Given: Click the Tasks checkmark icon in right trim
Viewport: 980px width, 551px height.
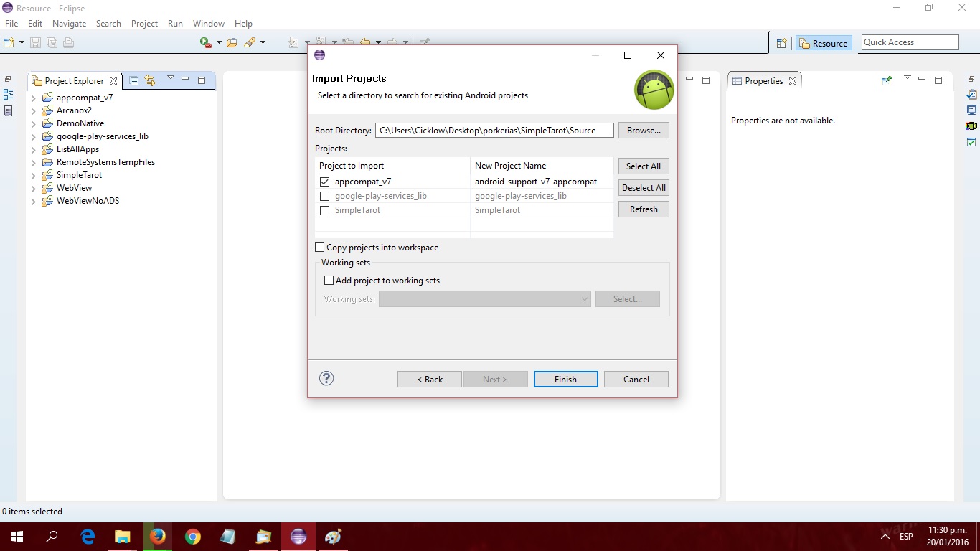Looking at the screenshot, I should 971,141.
